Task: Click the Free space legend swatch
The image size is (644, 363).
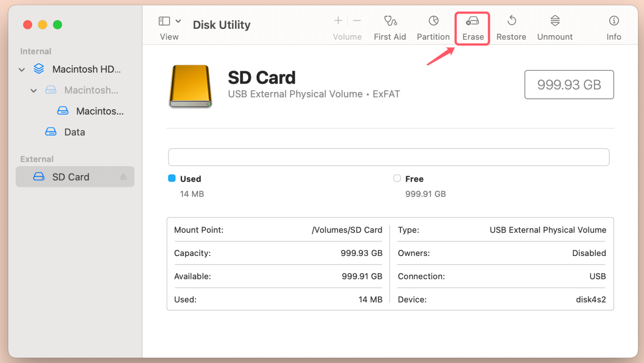Action: tap(397, 178)
